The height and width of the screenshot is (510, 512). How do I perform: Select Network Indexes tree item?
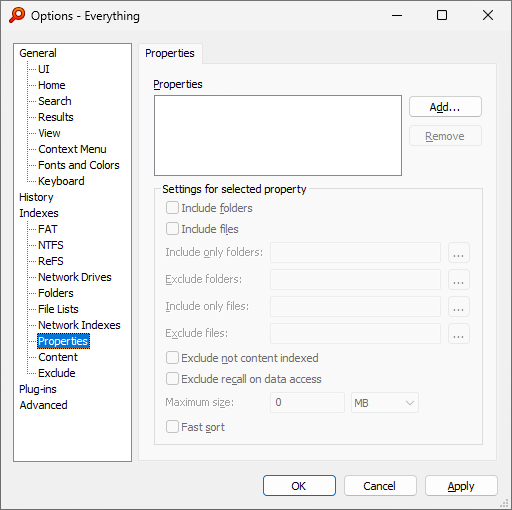pos(79,325)
